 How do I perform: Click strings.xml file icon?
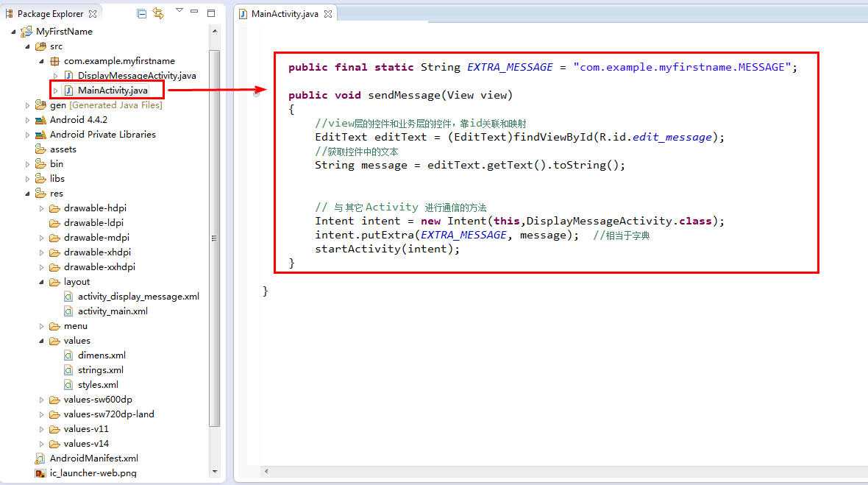pyautogui.click(x=68, y=370)
